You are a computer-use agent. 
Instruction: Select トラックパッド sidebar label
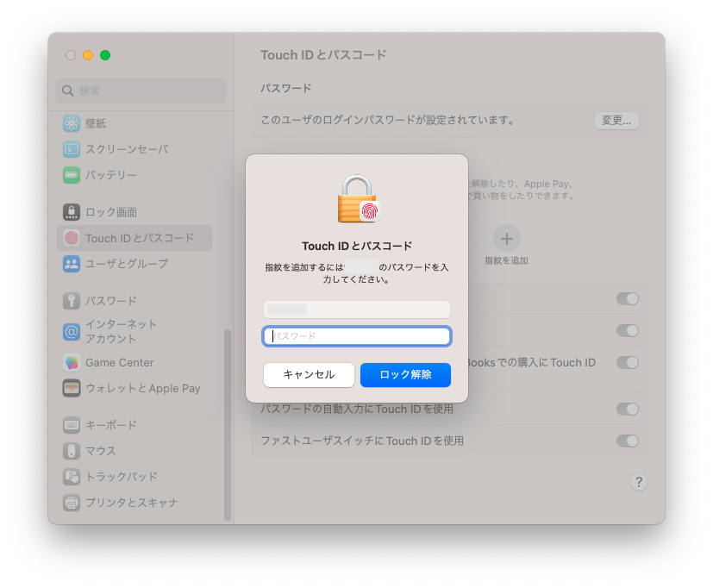click(x=122, y=477)
